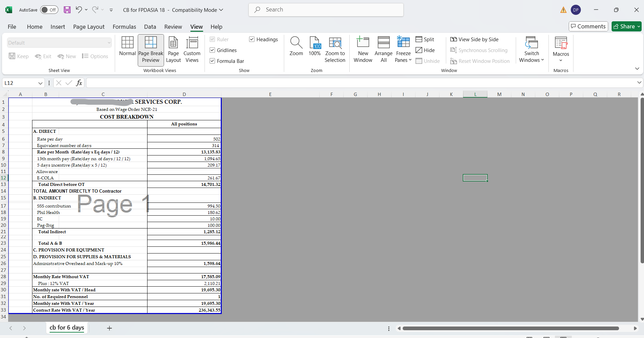Uncheck the Headings checkbox
The height and width of the screenshot is (338, 644).
[252, 39]
